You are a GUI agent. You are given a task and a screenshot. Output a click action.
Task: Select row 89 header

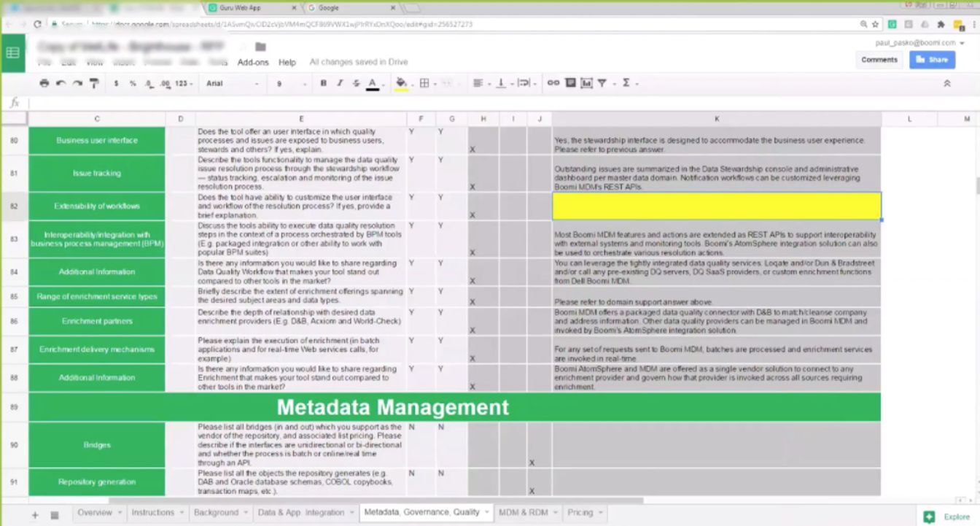point(14,407)
